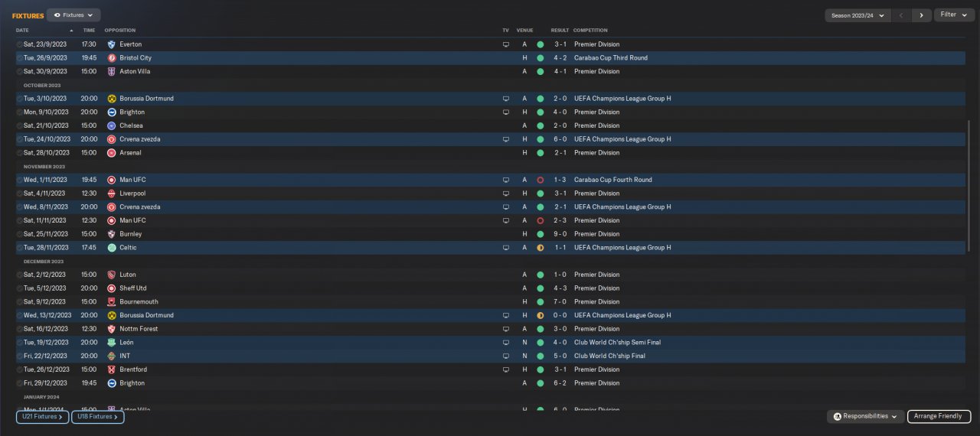Click the orange draw indicator on Celtic match

point(540,248)
